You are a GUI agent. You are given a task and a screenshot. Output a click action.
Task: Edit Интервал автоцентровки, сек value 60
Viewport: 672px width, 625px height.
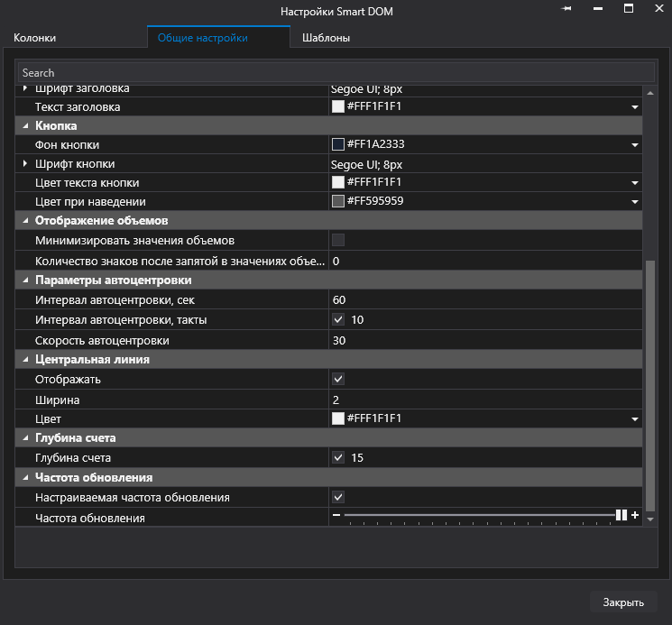tap(485, 299)
